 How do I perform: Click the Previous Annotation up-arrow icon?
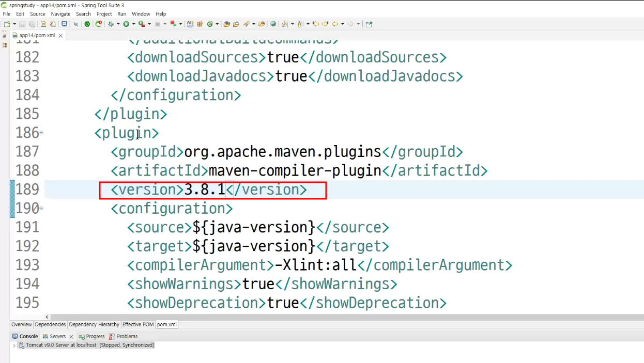coord(300,24)
